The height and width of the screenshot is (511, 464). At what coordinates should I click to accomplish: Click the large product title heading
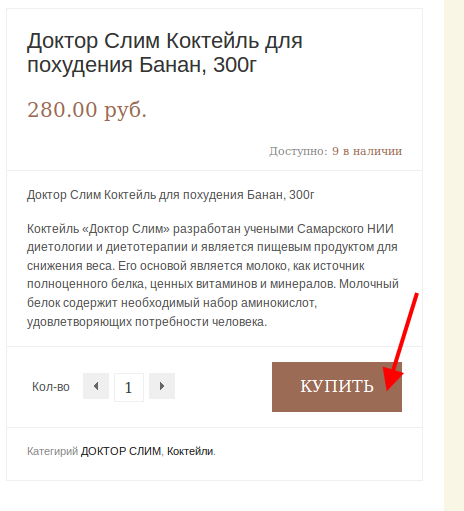(x=165, y=53)
